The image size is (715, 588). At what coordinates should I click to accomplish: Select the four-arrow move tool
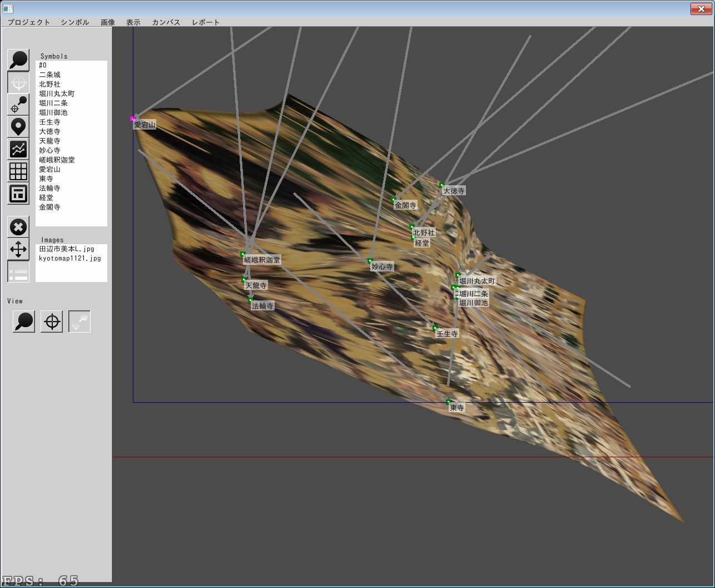click(x=18, y=249)
